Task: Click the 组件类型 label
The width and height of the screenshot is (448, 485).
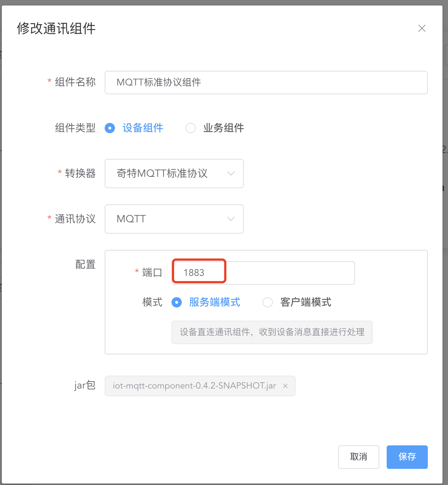Action: [x=75, y=128]
